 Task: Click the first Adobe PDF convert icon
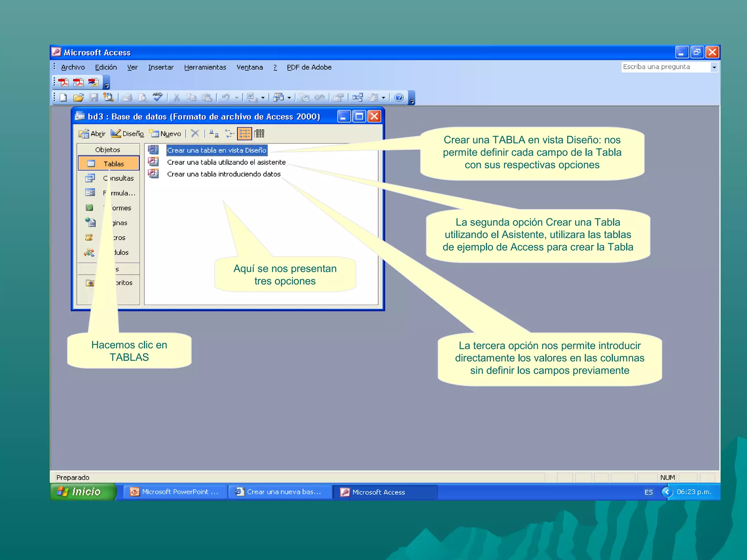coord(63,82)
